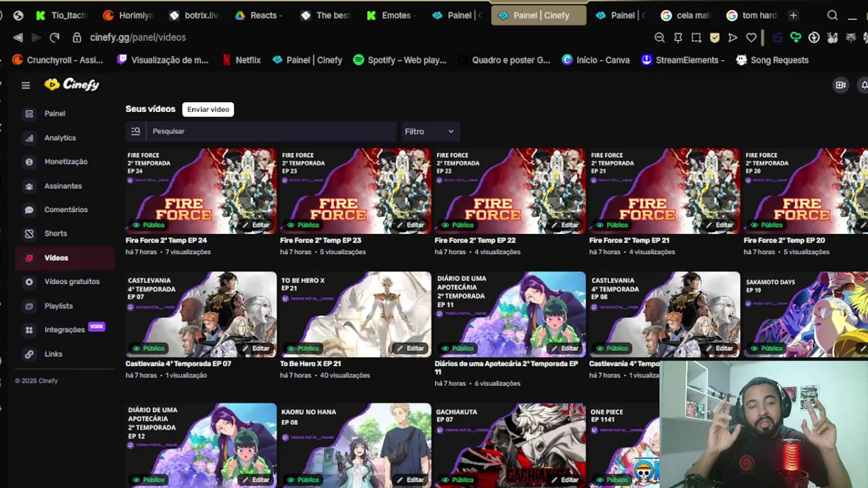Click the camera icon in top header
This screenshot has width=868, height=488.
(841, 85)
